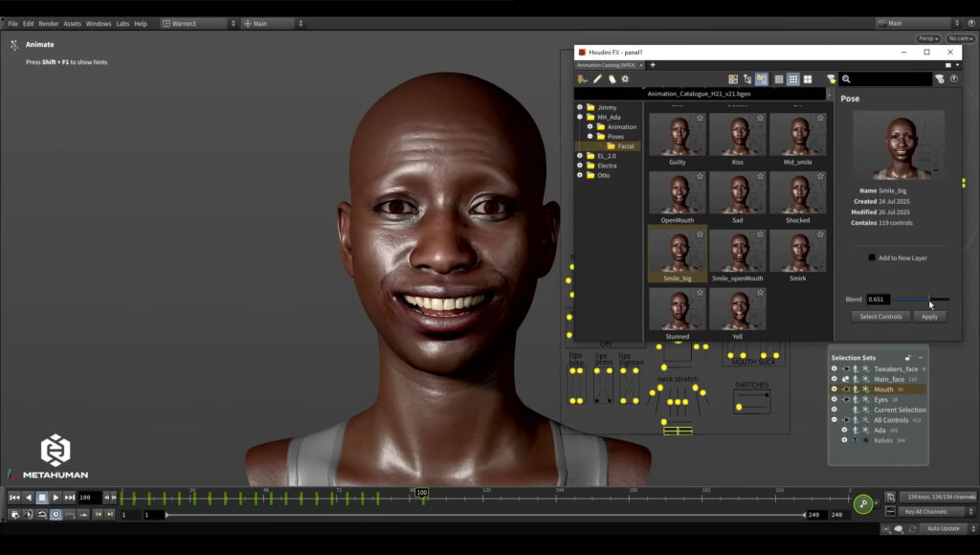Click the help question mark icon in catalog
This screenshot has height=555, width=980.
pos(954,78)
